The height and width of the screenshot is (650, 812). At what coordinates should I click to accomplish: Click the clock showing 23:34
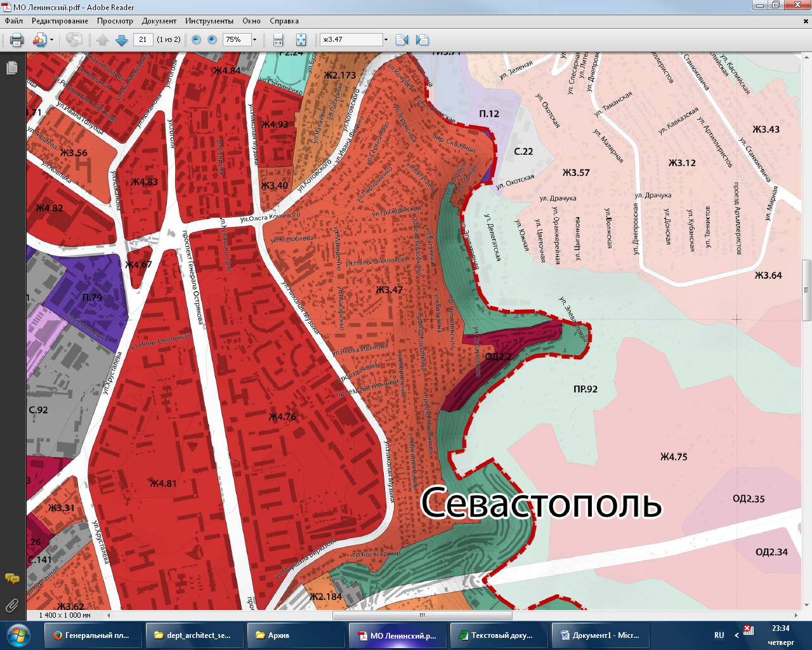point(781,628)
